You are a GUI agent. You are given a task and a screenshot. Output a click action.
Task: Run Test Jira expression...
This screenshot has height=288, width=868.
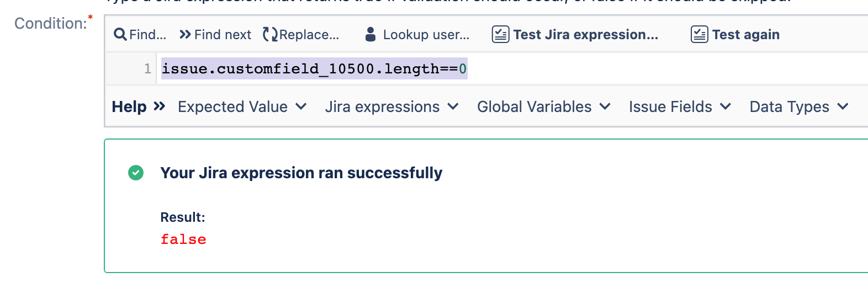point(575,34)
